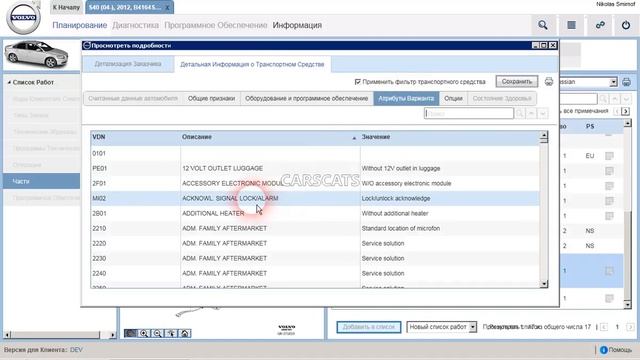
Task: Open the search magnifier in the top bar
Action: [542, 25]
